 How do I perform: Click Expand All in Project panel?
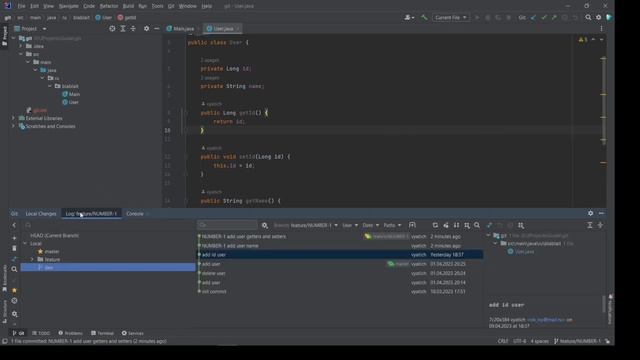coord(123,29)
